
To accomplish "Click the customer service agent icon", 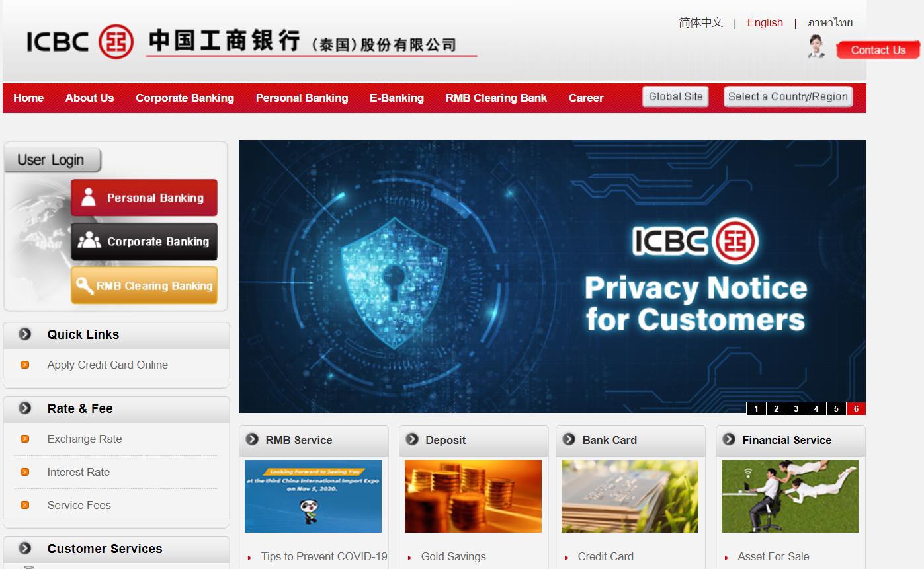I will click(x=817, y=47).
